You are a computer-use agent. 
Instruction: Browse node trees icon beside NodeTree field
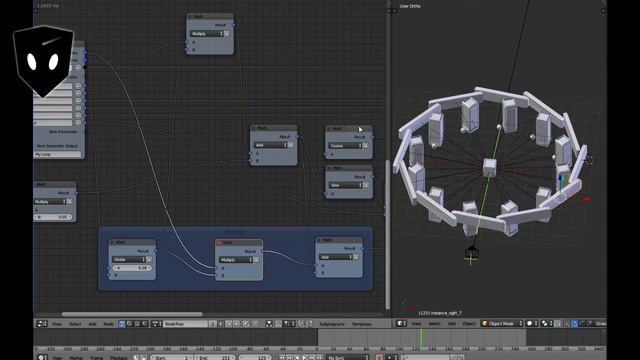[x=156, y=324]
